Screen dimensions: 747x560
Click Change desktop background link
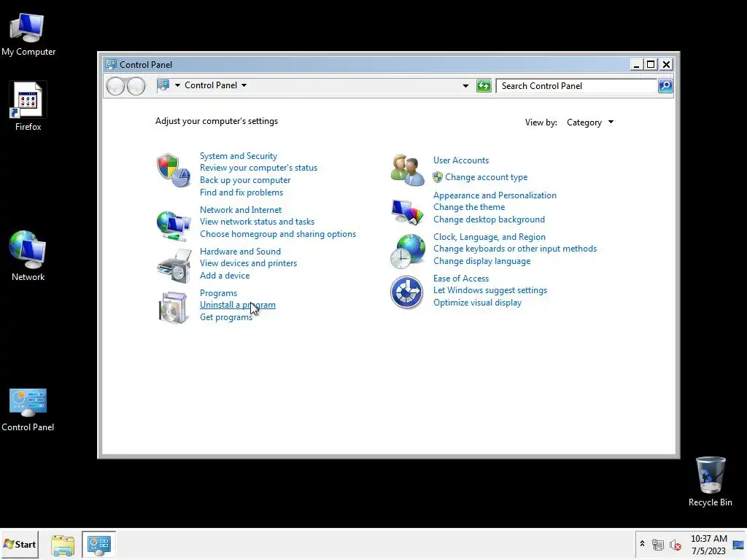(489, 219)
